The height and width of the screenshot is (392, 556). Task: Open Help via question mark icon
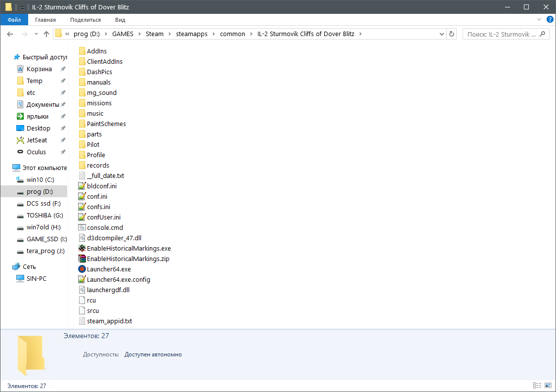pos(550,19)
